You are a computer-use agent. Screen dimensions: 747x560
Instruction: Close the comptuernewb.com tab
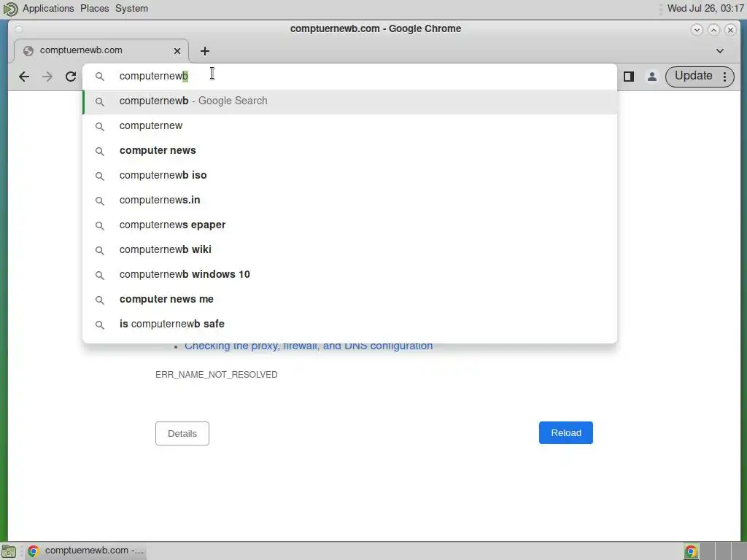pos(177,51)
